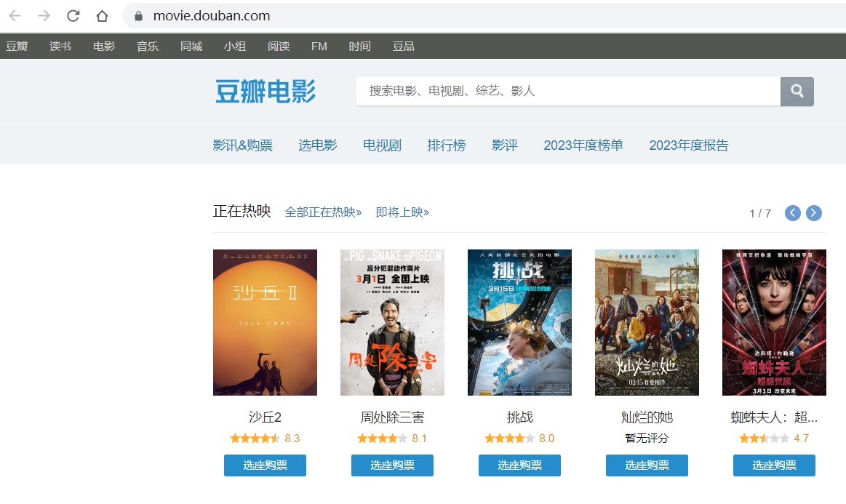
Task: Open 读书 in the top navigation
Action: [60, 47]
